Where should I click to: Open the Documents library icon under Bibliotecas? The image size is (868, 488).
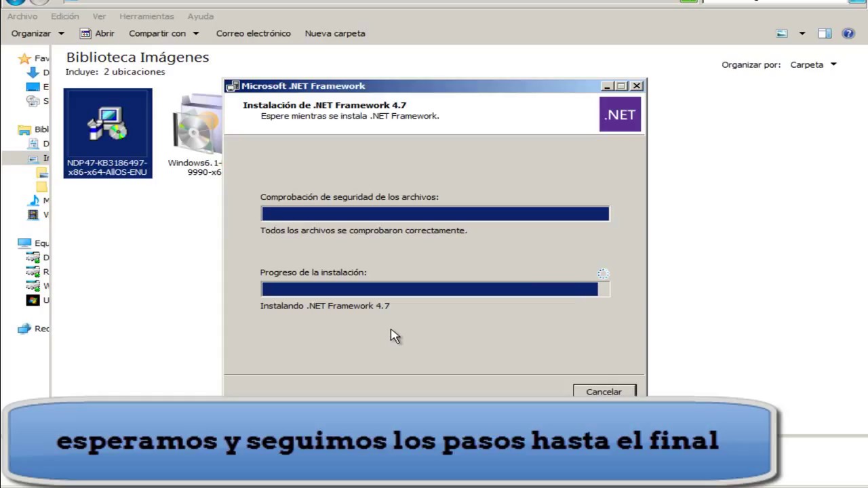point(33,144)
